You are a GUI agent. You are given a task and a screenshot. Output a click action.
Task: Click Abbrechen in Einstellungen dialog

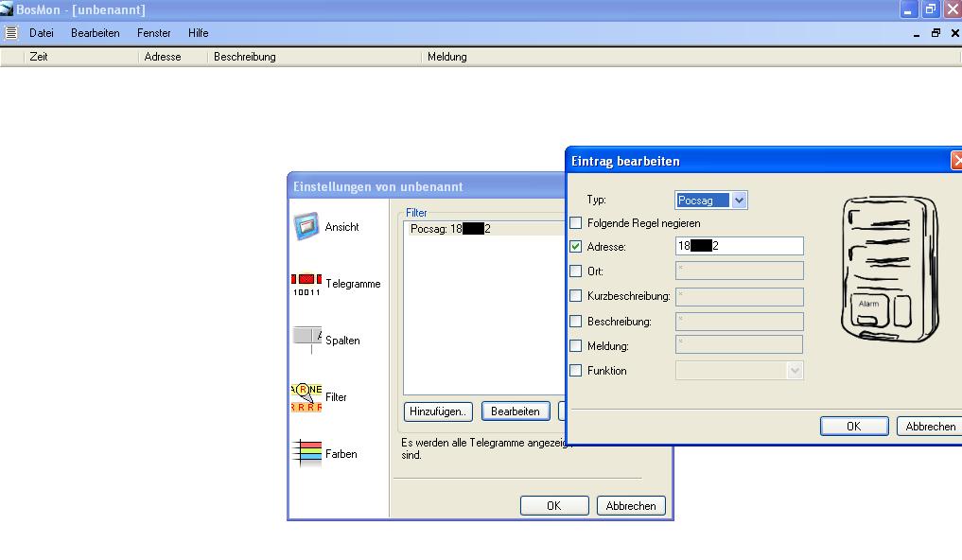pyautogui.click(x=631, y=505)
